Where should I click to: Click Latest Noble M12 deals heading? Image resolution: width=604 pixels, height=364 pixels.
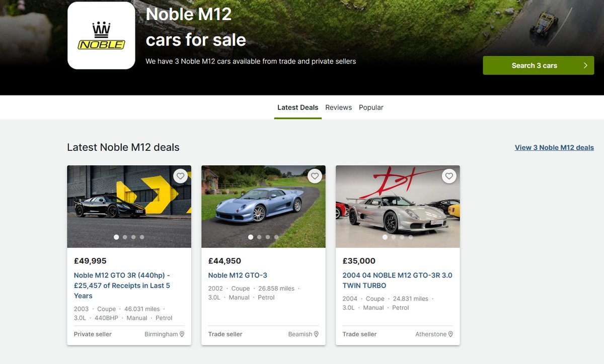coord(123,147)
